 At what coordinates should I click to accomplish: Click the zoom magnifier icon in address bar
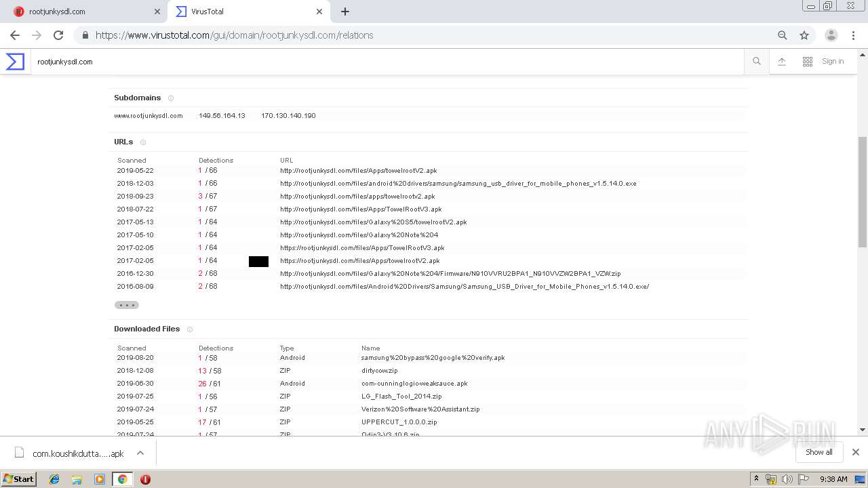coord(783,35)
